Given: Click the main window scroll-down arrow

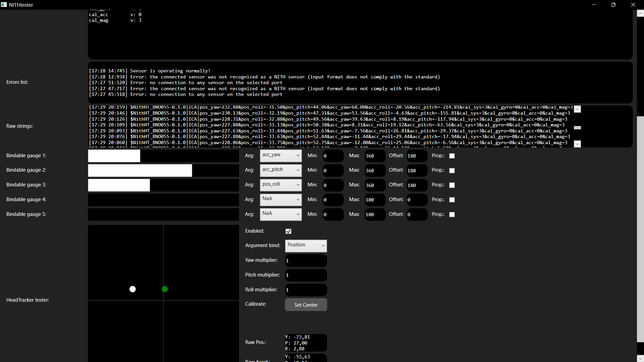Looking at the screenshot, I should tap(640, 358).
